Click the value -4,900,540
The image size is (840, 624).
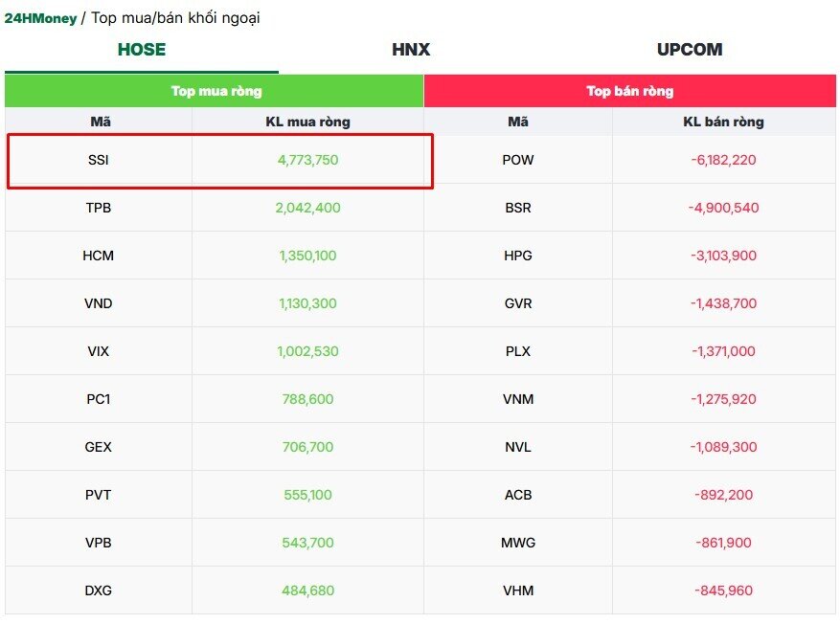[x=724, y=208]
